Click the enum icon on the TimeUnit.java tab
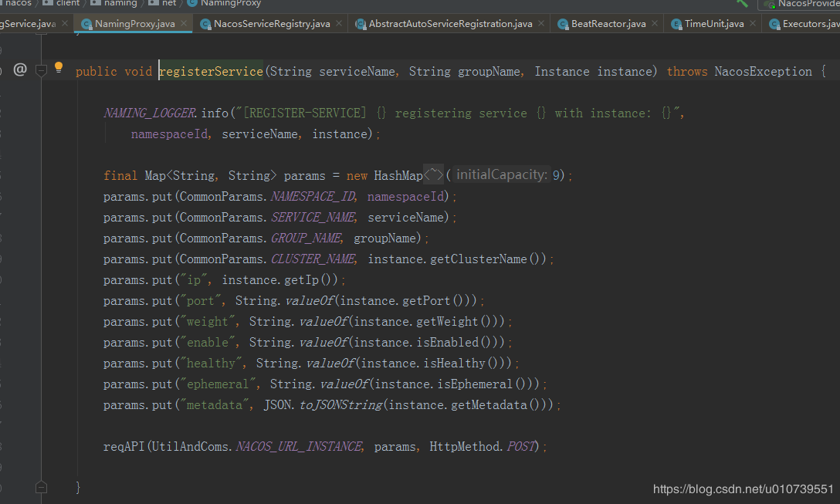 coord(676,24)
